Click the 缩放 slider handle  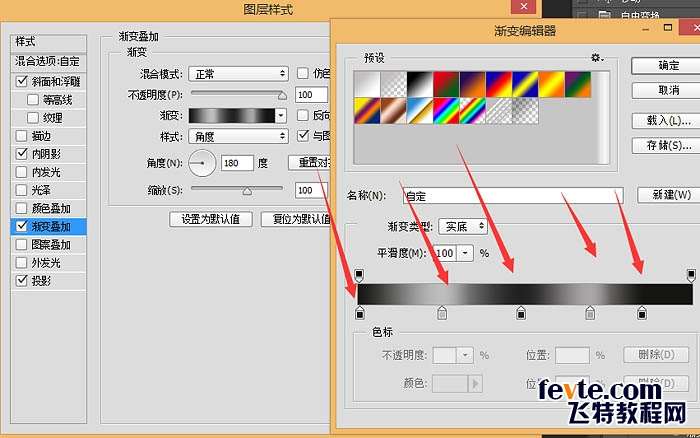[x=247, y=191]
